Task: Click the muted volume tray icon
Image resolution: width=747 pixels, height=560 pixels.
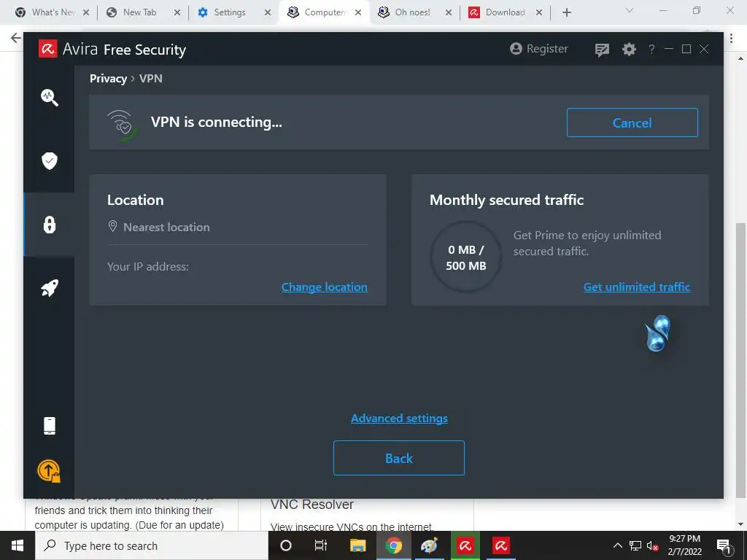Action: pyautogui.click(x=652, y=545)
